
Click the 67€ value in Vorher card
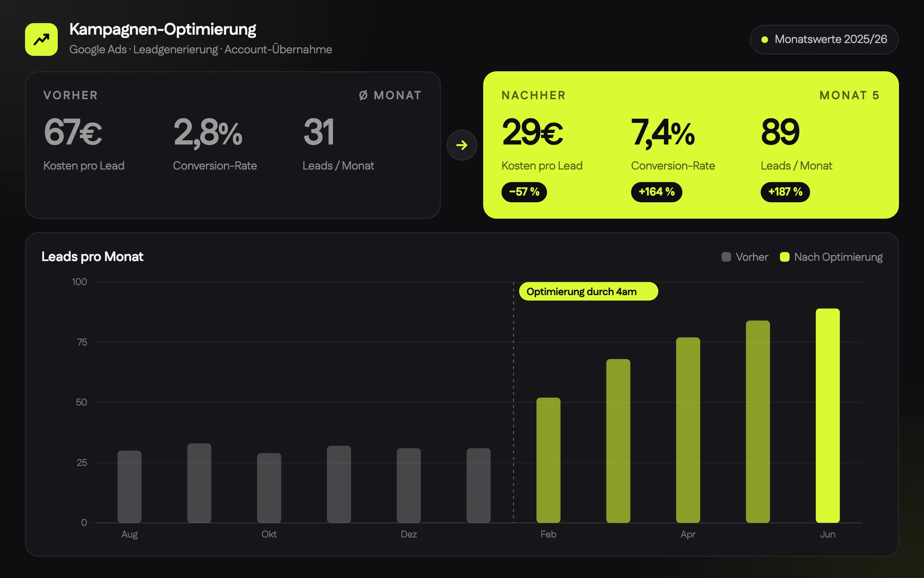tap(73, 132)
